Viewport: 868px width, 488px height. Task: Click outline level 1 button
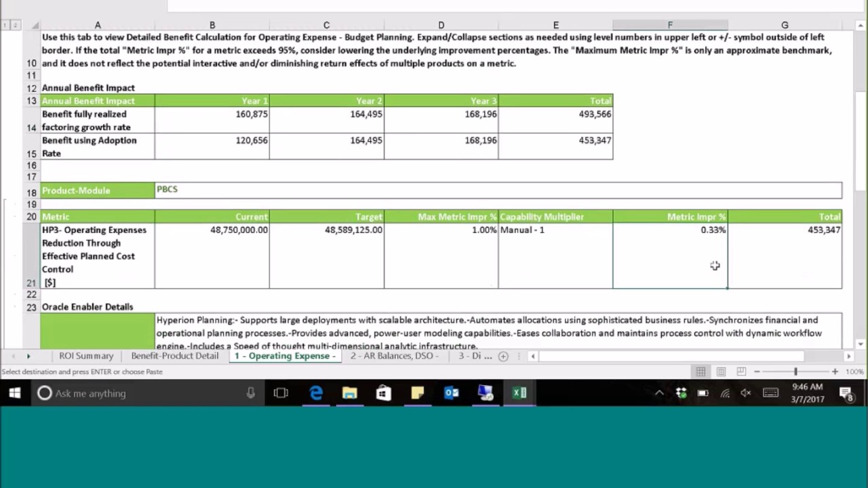[x=5, y=25]
